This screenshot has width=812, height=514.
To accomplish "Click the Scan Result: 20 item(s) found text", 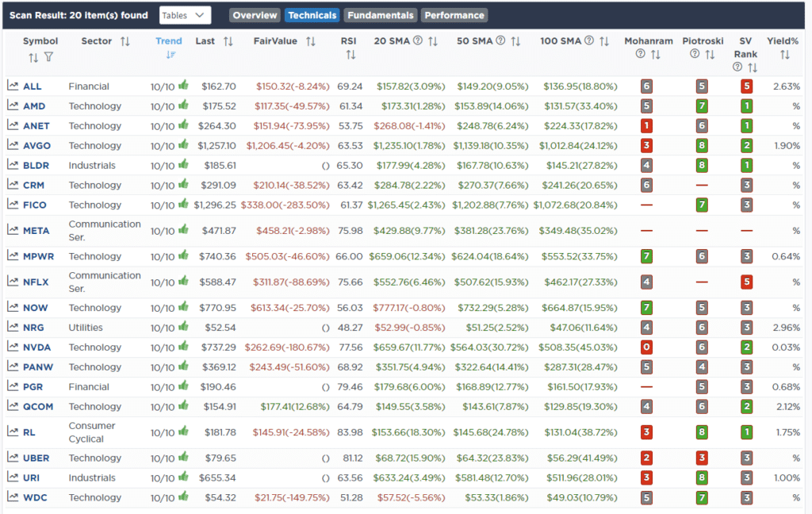I will [x=79, y=16].
